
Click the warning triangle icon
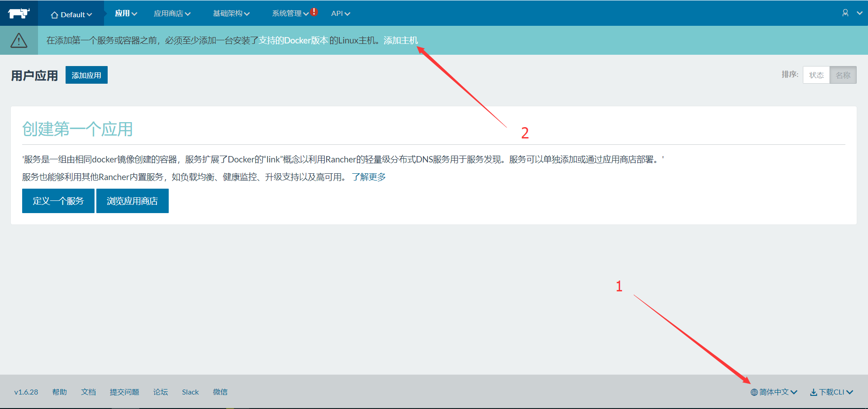pyautogui.click(x=18, y=40)
